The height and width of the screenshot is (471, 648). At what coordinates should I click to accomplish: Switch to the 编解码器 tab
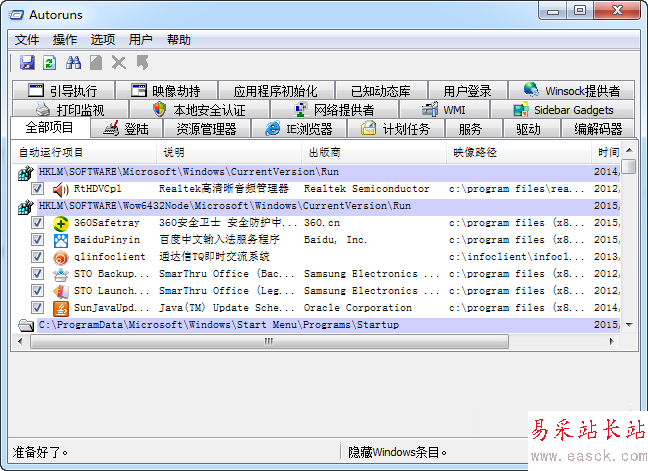click(x=598, y=129)
